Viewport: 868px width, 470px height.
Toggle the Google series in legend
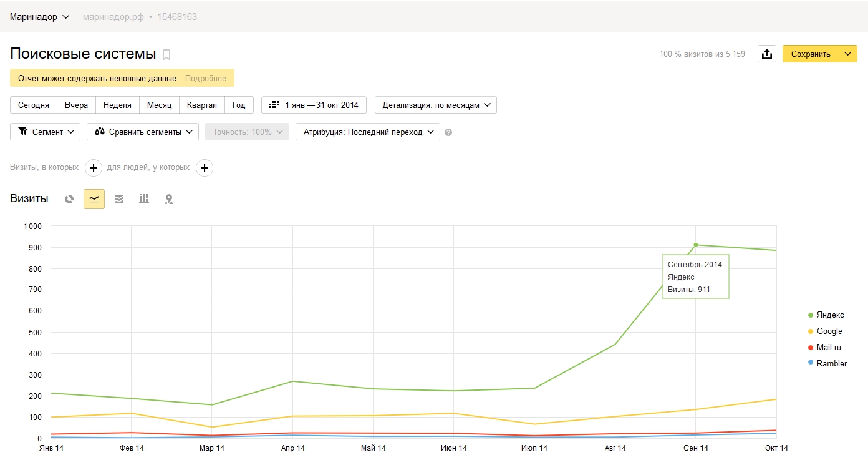[x=829, y=331]
